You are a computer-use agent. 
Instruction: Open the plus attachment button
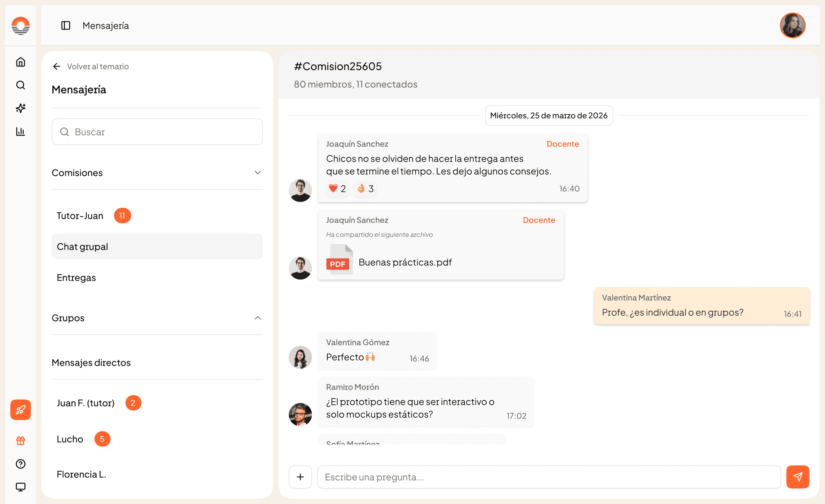[300, 477]
